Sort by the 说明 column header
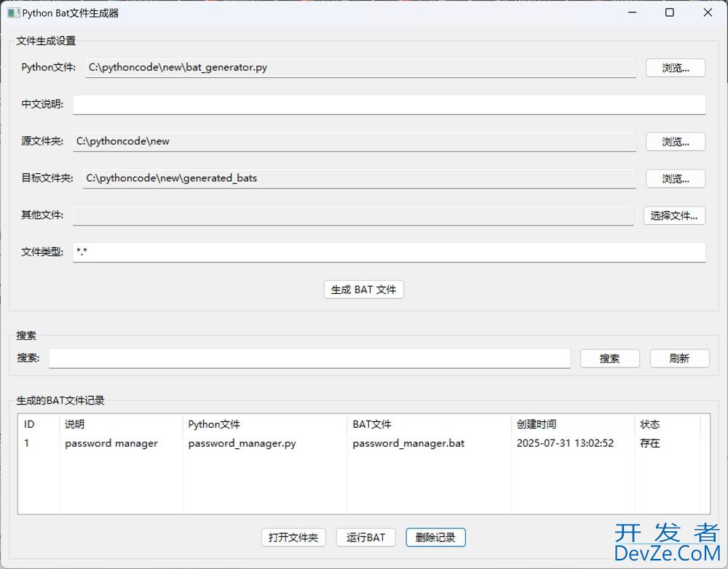This screenshot has width=728, height=569. coord(121,424)
